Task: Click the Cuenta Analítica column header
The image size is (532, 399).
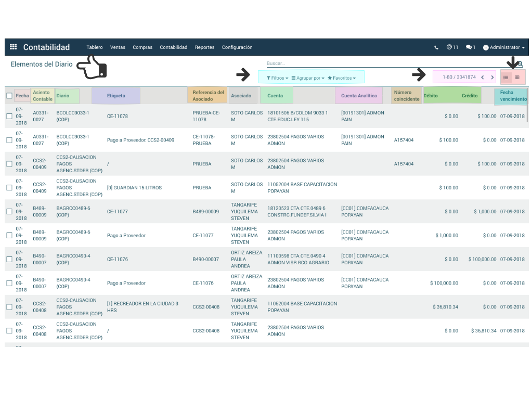Action: 359,96
